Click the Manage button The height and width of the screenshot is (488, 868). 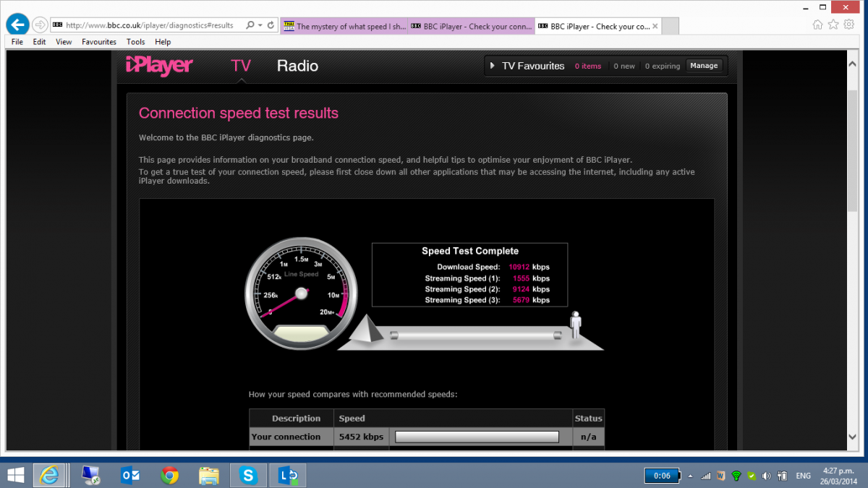(x=703, y=66)
